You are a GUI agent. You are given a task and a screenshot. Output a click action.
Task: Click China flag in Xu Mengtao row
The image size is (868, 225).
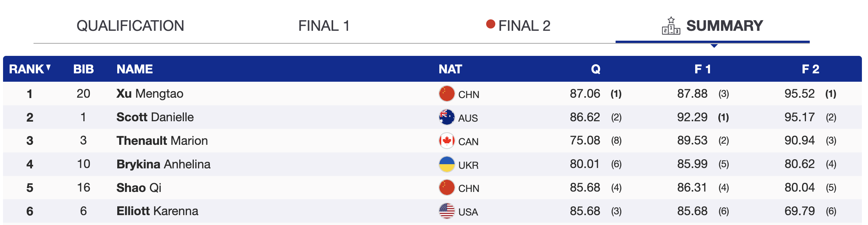(447, 93)
